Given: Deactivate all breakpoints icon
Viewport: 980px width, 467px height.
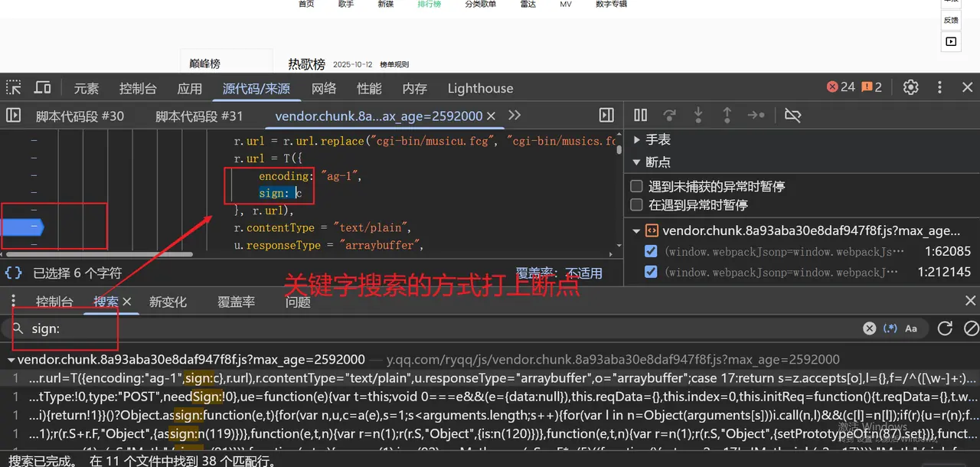Looking at the screenshot, I should pyautogui.click(x=792, y=116).
